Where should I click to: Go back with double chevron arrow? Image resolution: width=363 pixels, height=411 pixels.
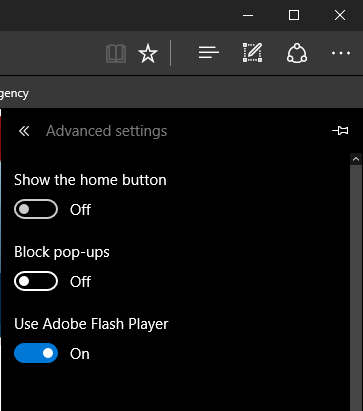pos(24,131)
